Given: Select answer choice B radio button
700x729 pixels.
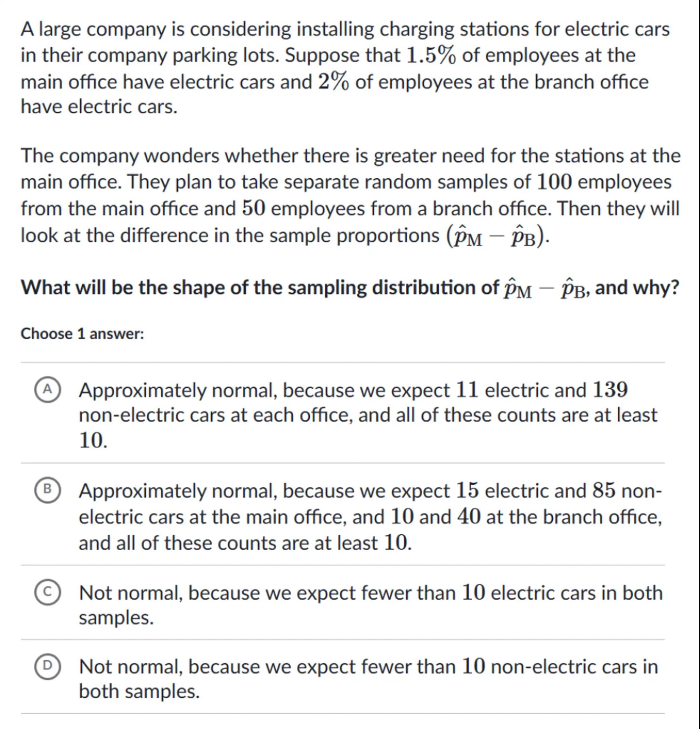Looking at the screenshot, I should coord(48,490).
